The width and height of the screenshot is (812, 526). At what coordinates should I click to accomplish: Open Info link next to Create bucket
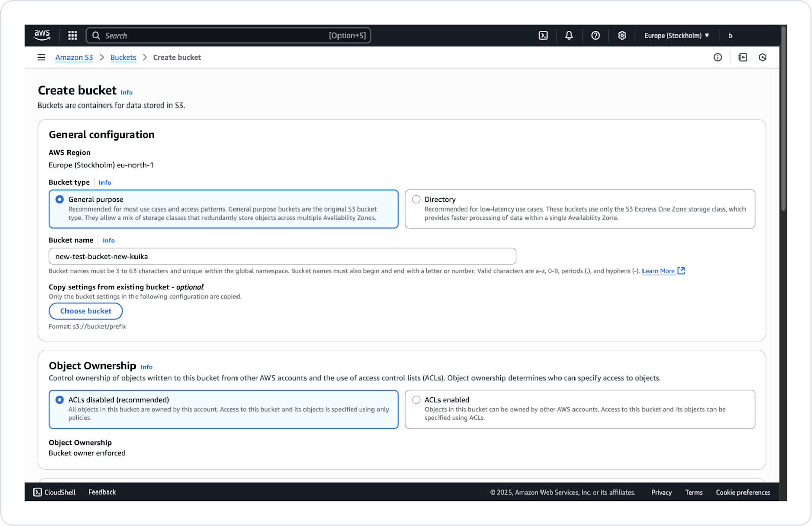click(127, 92)
